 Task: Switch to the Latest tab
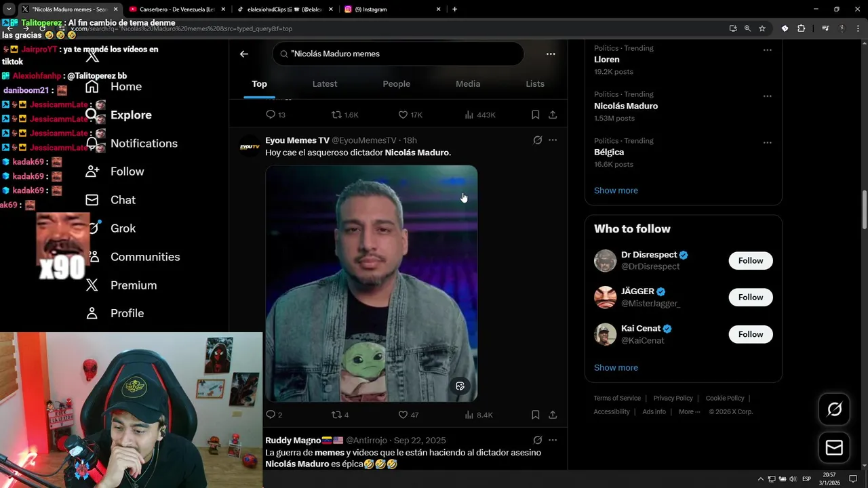pos(325,84)
